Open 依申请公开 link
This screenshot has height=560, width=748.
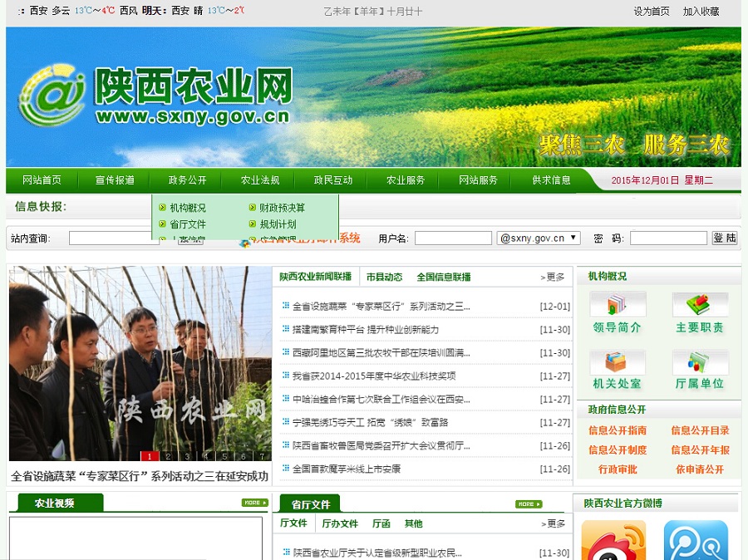click(700, 469)
